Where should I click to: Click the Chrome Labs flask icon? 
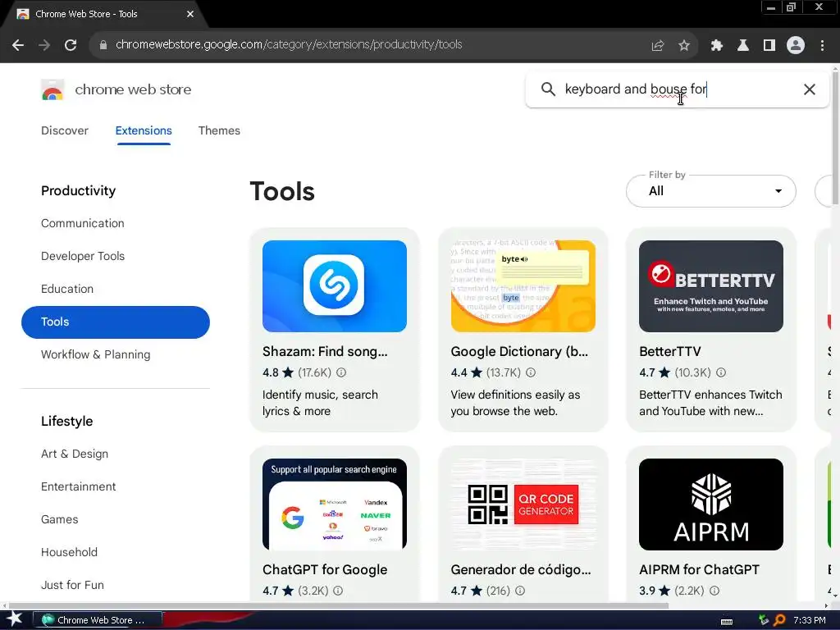click(743, 46)
